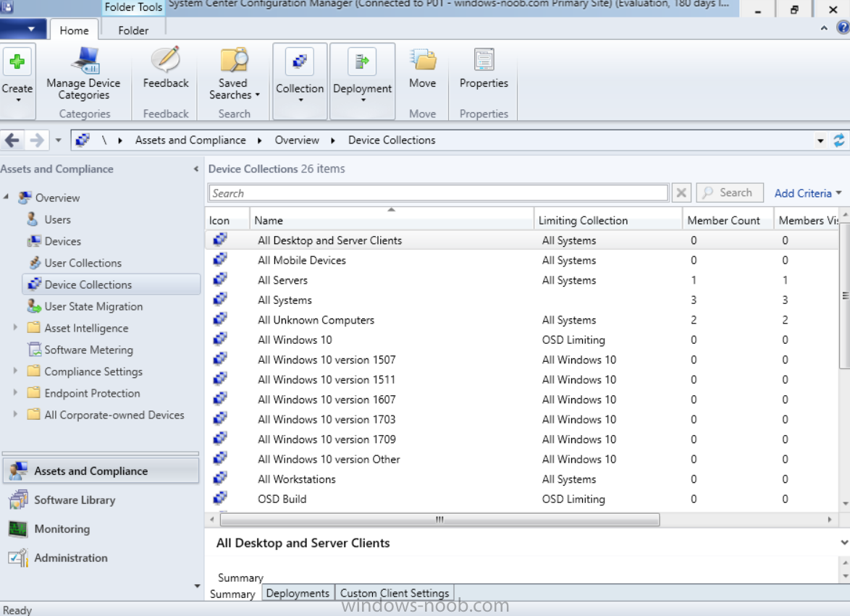Screen dimensions: 850x616
Task: Open Properties from the ribbon
Action: (x=484, y=68)
